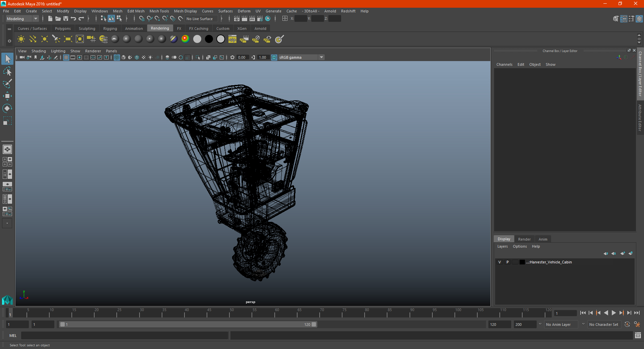Create a Directional Light from the shelf
The image size is (644, 349).
click(x=33, y=39)
